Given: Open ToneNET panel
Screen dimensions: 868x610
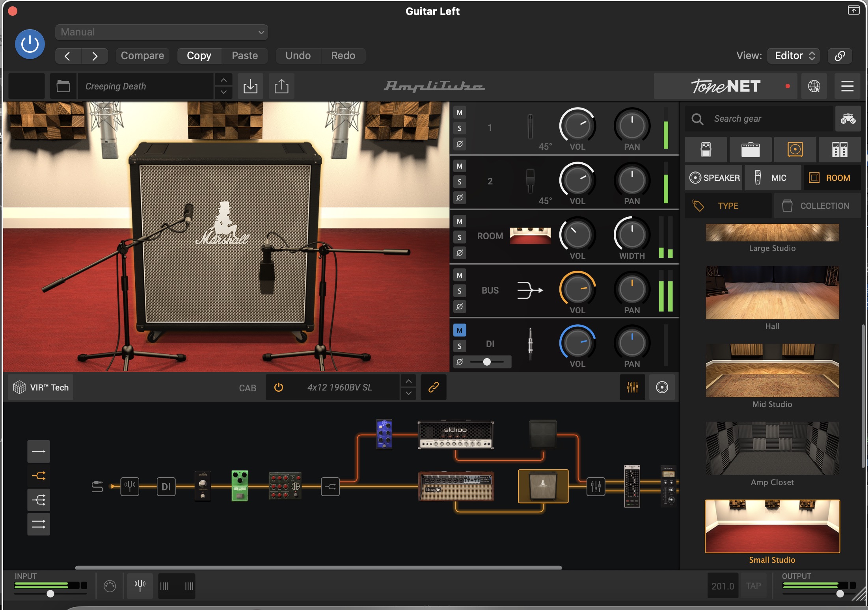Looking at the screenshot, I should click(725, 86).
